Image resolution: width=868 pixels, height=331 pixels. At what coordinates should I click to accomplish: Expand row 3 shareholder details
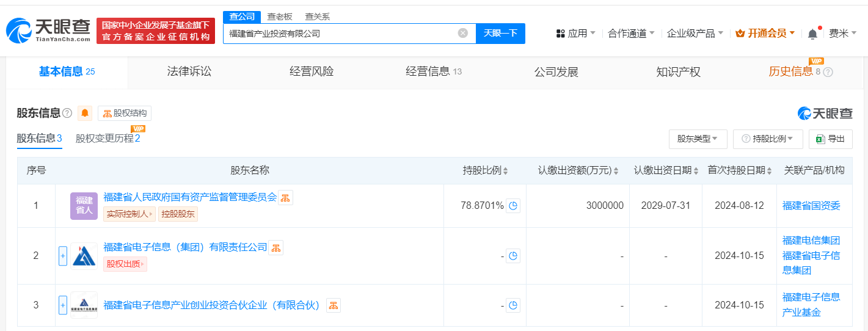(x=62, y=305)
